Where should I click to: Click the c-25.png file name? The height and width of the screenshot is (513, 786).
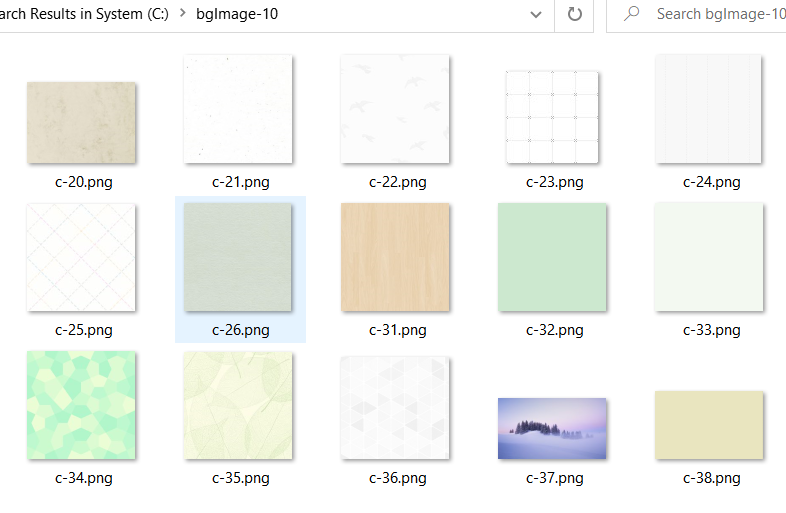pos(84,330)
